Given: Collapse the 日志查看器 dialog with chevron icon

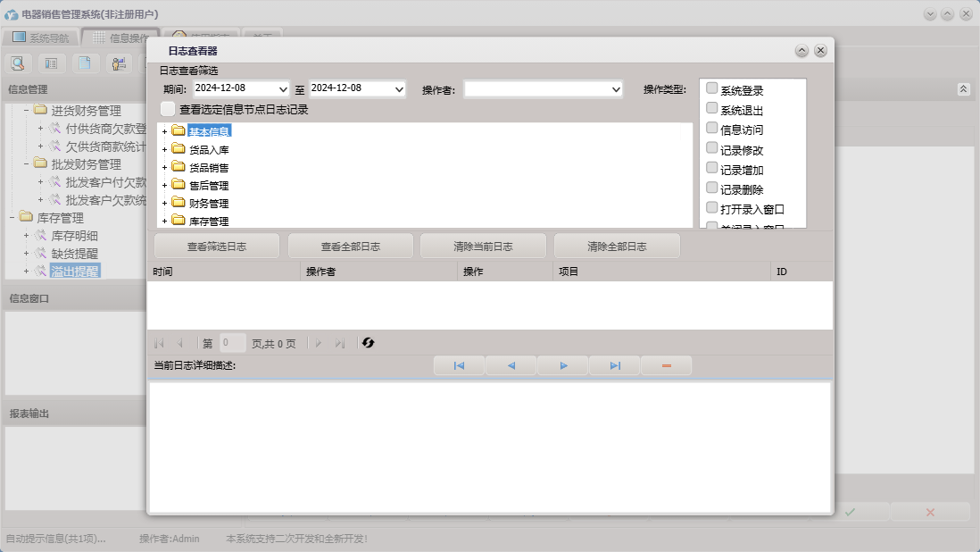Looking at the screenshot, I should [801, 51].
